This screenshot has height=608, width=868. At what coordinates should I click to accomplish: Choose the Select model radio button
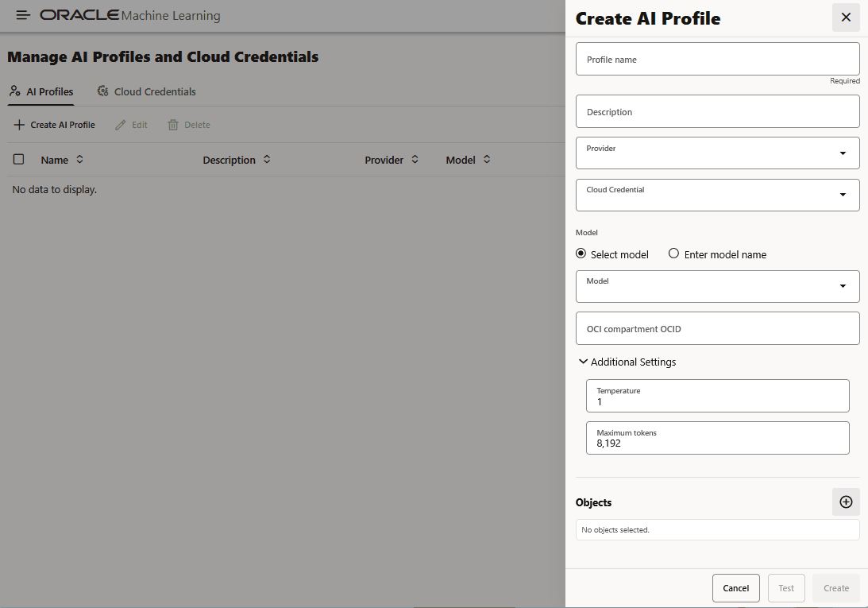point(581,254)
